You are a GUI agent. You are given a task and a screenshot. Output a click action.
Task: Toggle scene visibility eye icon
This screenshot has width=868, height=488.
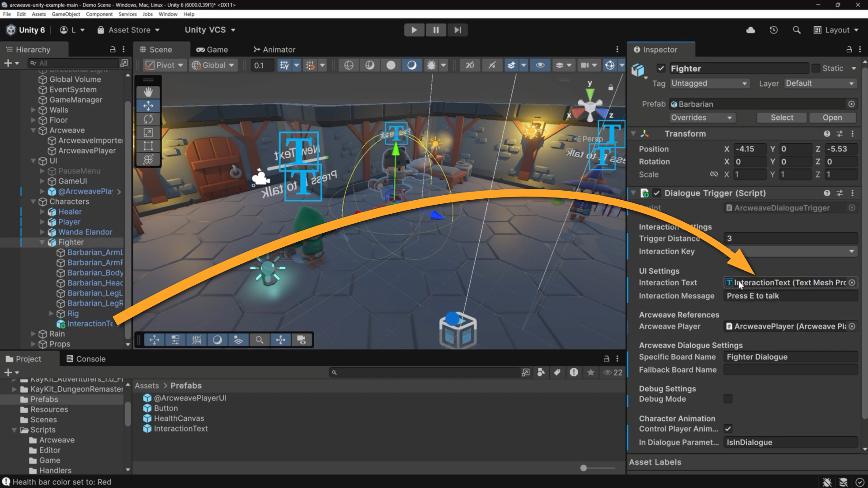pyautogui.click(x=540, y=65)
